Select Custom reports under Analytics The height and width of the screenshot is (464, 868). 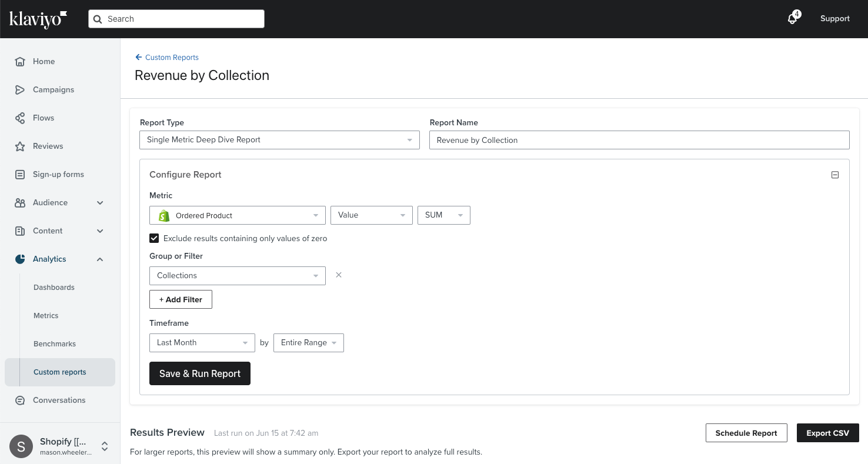click(59, 372)
